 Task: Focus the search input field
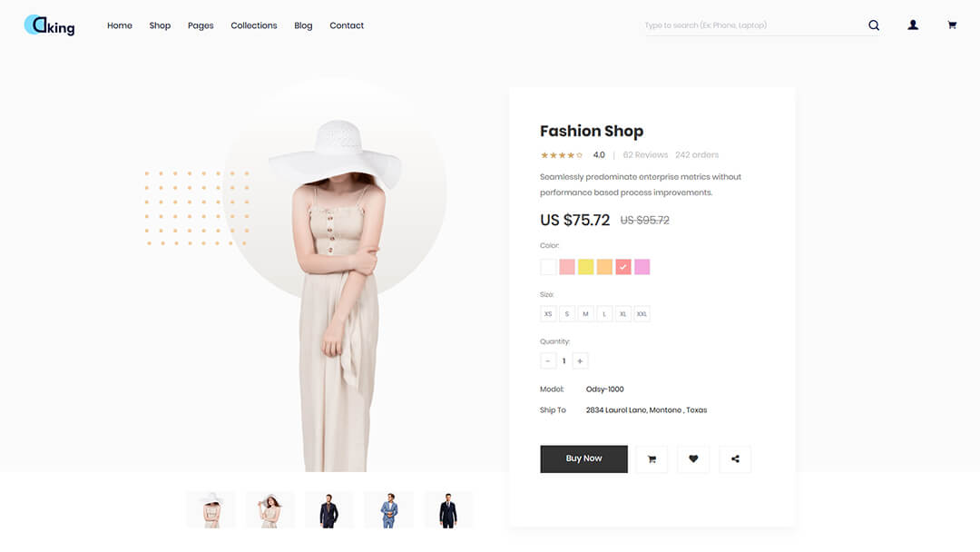click(x=754, y=25)
